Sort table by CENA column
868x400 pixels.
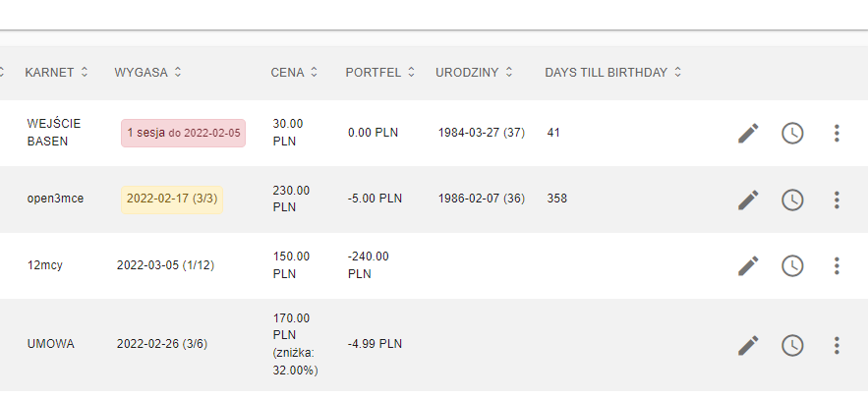(x=294, y=73)
